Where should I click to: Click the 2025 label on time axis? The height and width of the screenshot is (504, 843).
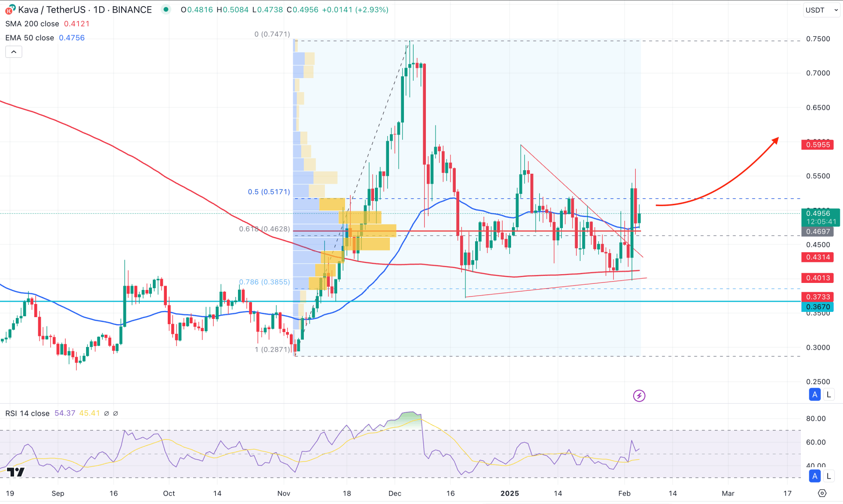click(510, 493)
